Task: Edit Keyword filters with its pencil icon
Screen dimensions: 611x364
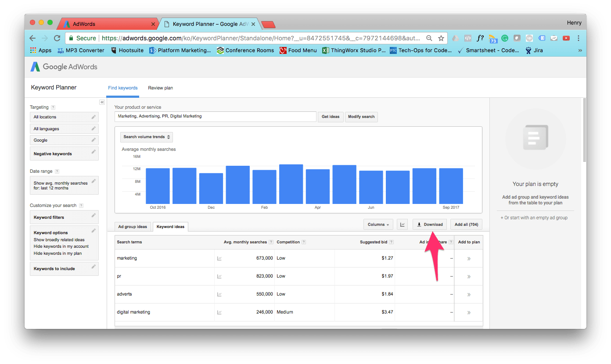Action: tap(93, 215)
